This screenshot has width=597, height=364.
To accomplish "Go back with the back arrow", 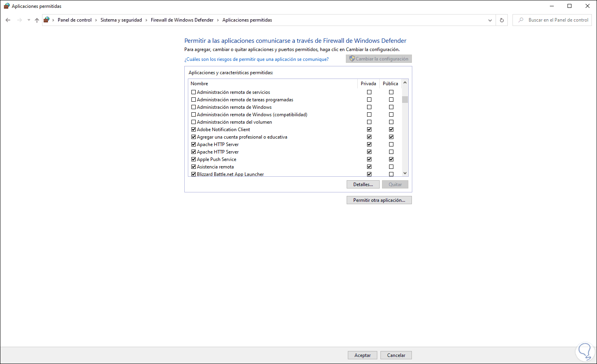I will click(8, 20).
